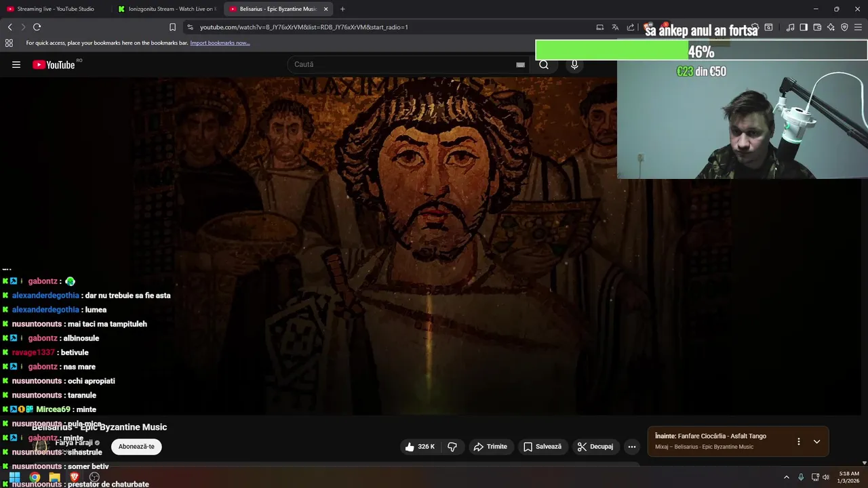
Task: Open Brave Leo AI sparkle icon
Action: coord(831,27)
